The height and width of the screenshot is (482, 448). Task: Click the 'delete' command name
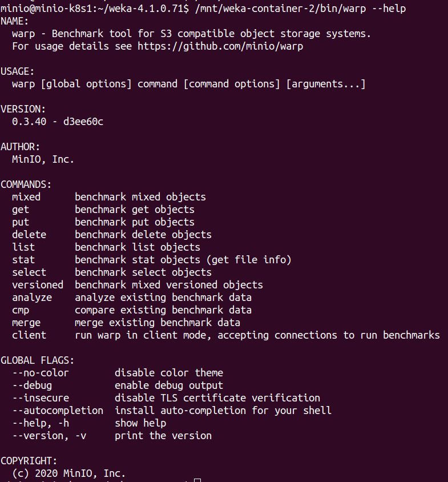coord(29,235)
